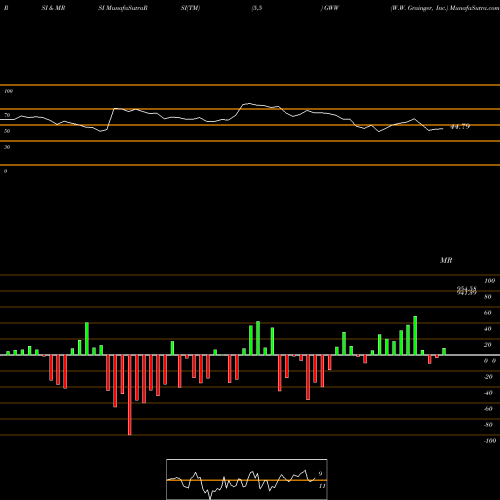Click the RSI axis label 50
The image size is (500, 500).
click(x=7, y=131)
